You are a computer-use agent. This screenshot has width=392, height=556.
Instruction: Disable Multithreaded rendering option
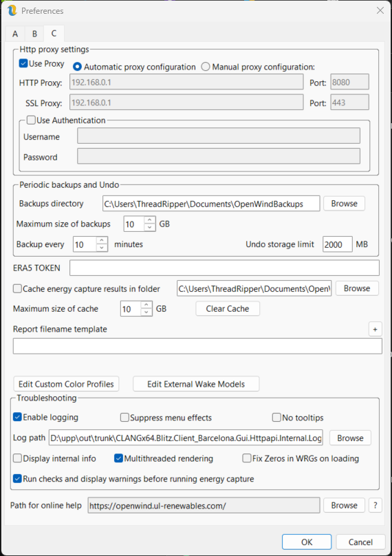tap(118, 458)
